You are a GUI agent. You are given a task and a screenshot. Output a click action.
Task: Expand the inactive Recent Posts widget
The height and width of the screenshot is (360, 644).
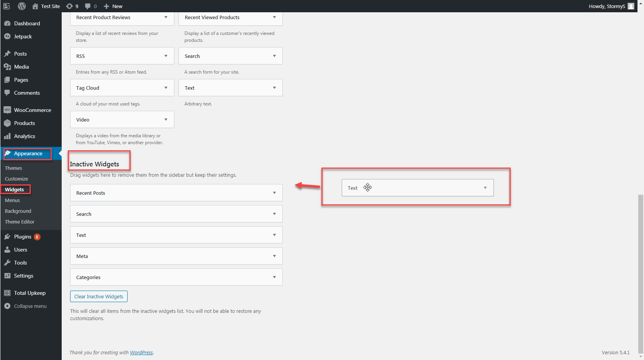click(274, 193)
